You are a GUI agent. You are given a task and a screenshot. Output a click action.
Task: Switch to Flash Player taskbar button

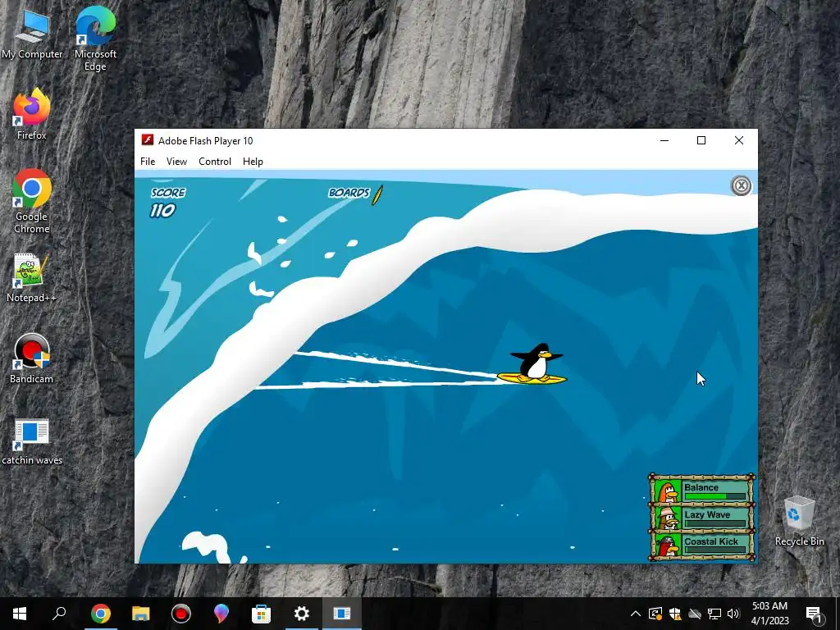coord(342,614)
